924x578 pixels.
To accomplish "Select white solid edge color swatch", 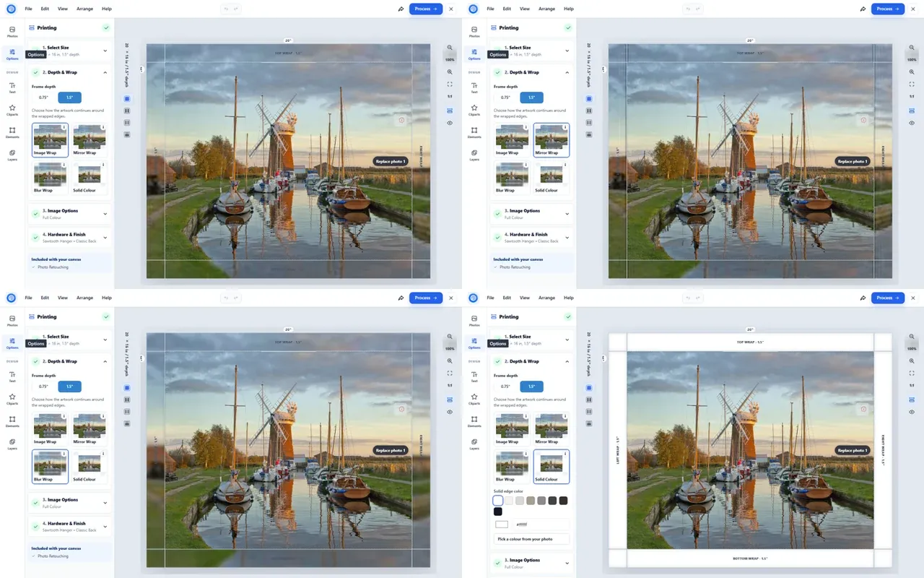I will [x=498, y=500].
